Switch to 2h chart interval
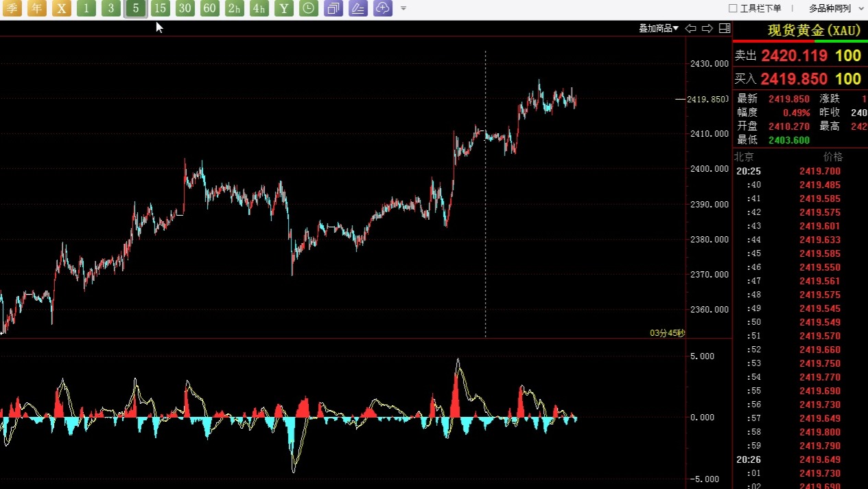The image size is (868, 489). click(235, 8)
